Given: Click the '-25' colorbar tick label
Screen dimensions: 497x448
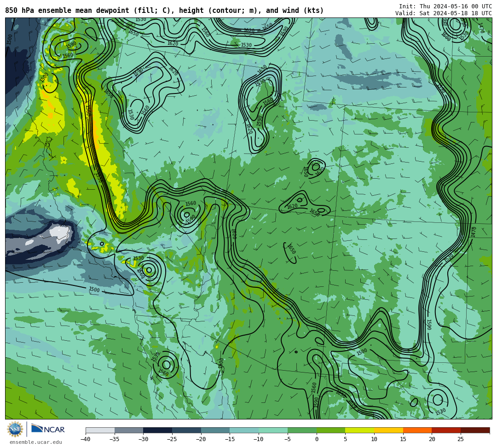Looking at the screenshot, I should click(172, 439).
